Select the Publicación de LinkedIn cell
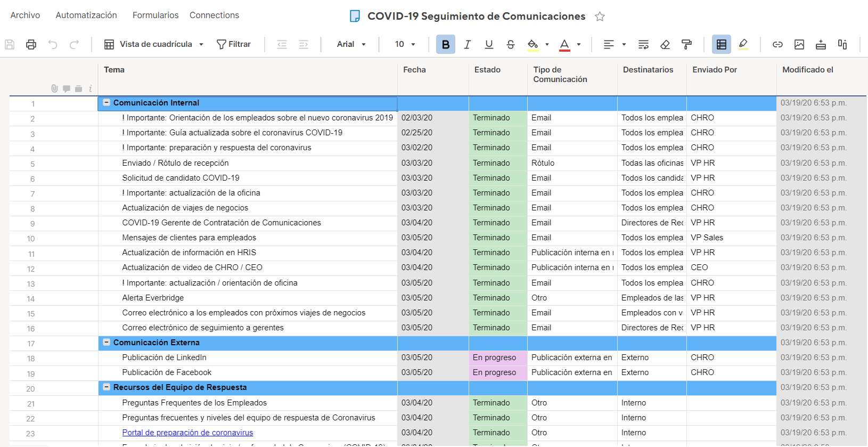The height and width of the screenshot is (447, 868). [248, 357]
